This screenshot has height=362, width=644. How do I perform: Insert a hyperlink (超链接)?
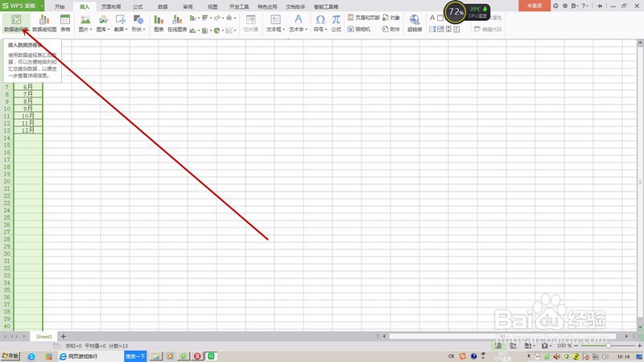(415, 23)
